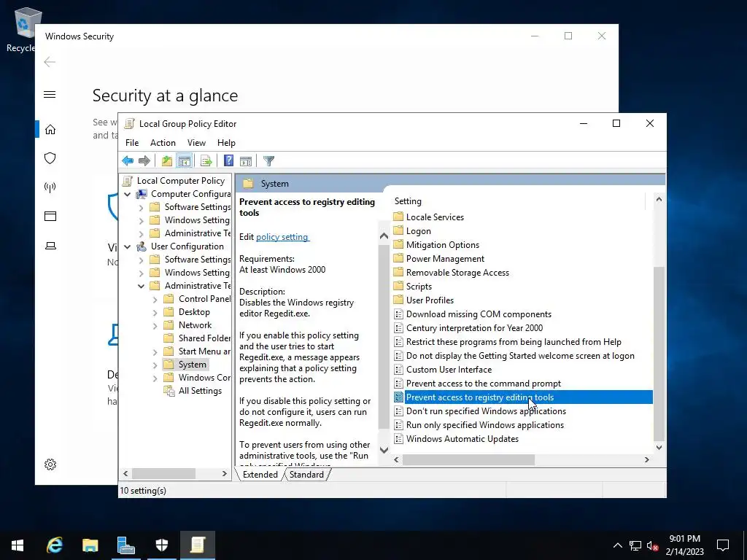Screen dimensions: 747x560
Task: Switch to the Standard tab
Action: (x=306, y=475)
